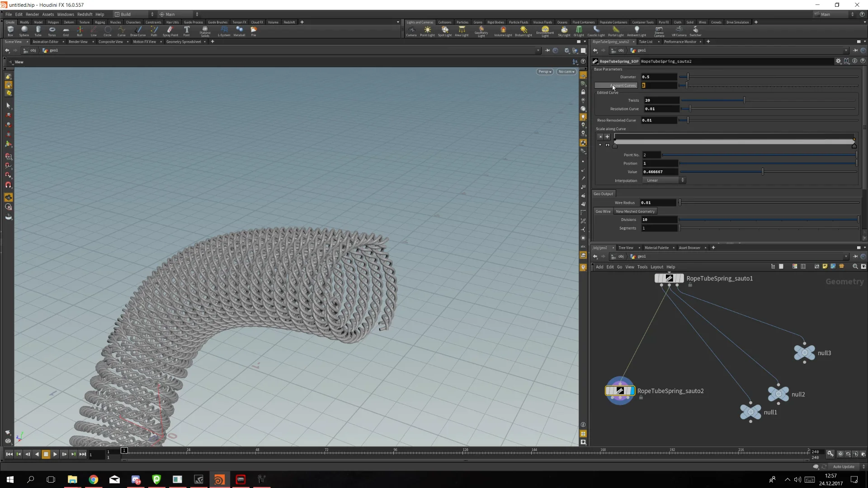The width and height of the screenshot is (868, 488).
Task: Select the Spray Paint shelf tool
Action: click(x=170, y=30)
